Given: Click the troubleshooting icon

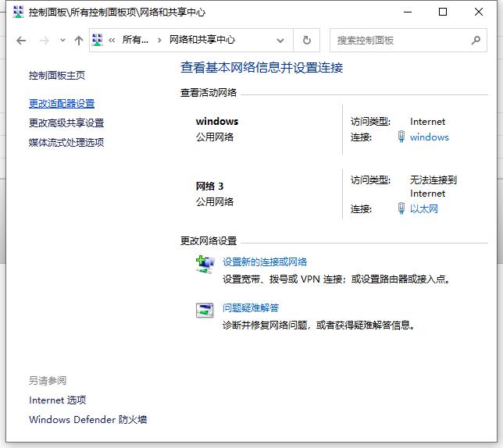Looking at the screenshot, I should [205, 310].
